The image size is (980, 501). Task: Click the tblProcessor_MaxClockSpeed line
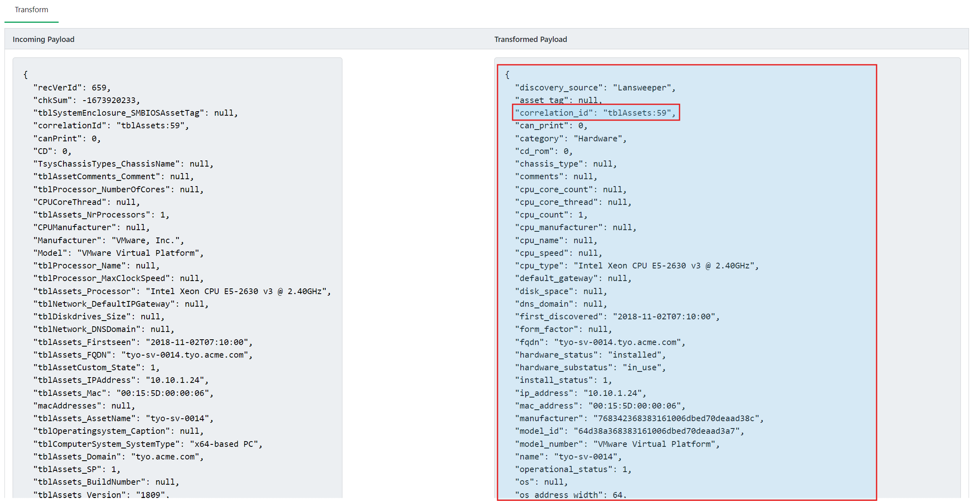click(x=118, y=278)
